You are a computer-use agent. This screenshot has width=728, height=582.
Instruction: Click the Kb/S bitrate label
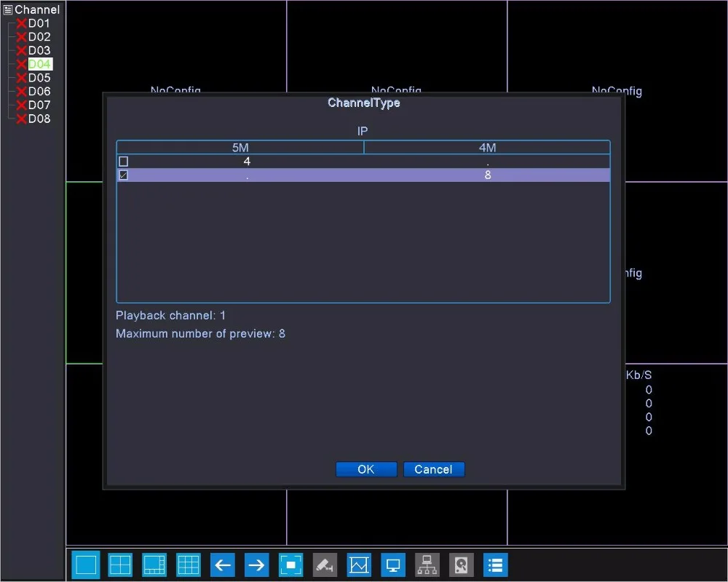(x=639, y=375)
